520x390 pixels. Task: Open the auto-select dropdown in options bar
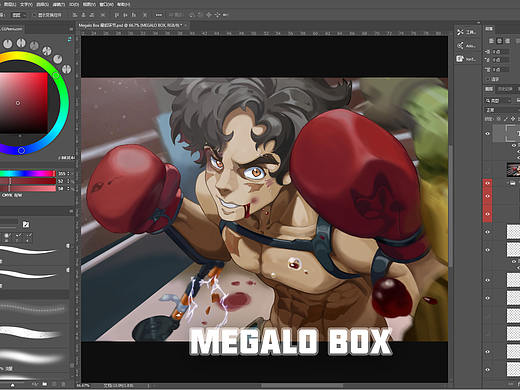tap(19, 15)
